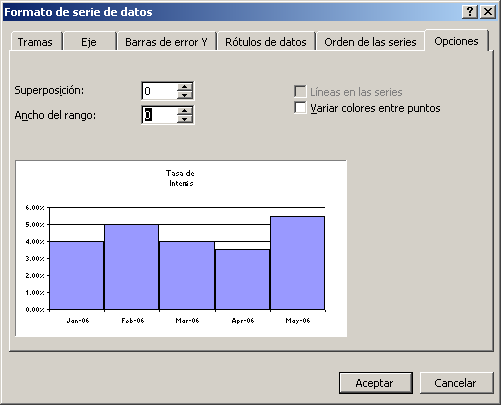Open the Eje tab

[x=89, y=42]
